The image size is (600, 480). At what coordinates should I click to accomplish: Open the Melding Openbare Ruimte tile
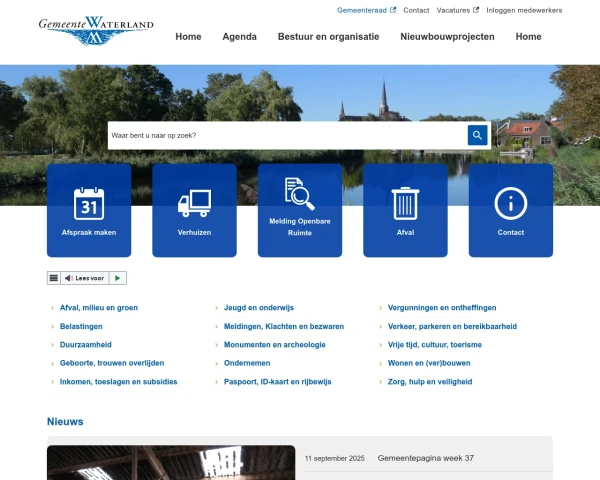tap(300, 210)
